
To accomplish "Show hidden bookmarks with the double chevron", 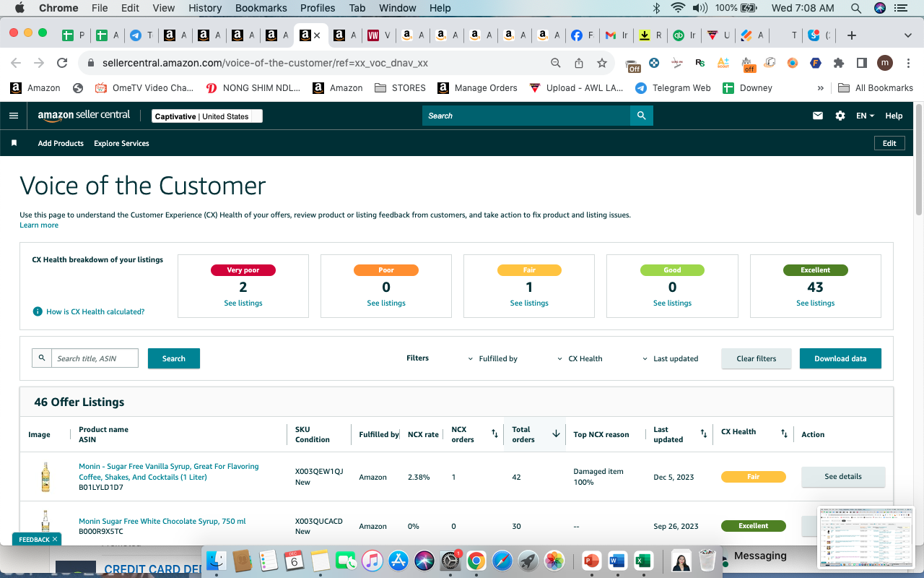I will coord(820,88).
